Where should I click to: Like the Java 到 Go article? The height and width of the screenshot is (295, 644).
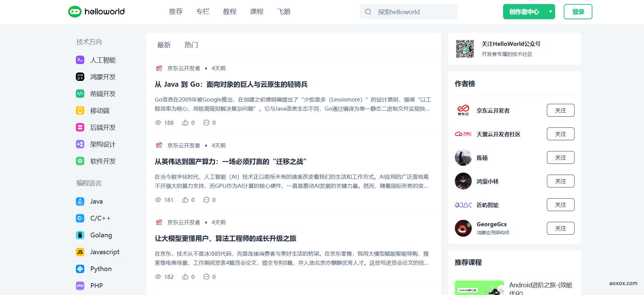tap(185, 123)
